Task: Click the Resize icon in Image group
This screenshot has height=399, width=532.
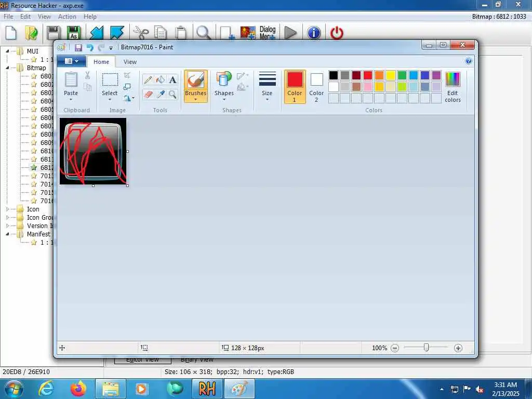Action: click(x=127, y=87)
